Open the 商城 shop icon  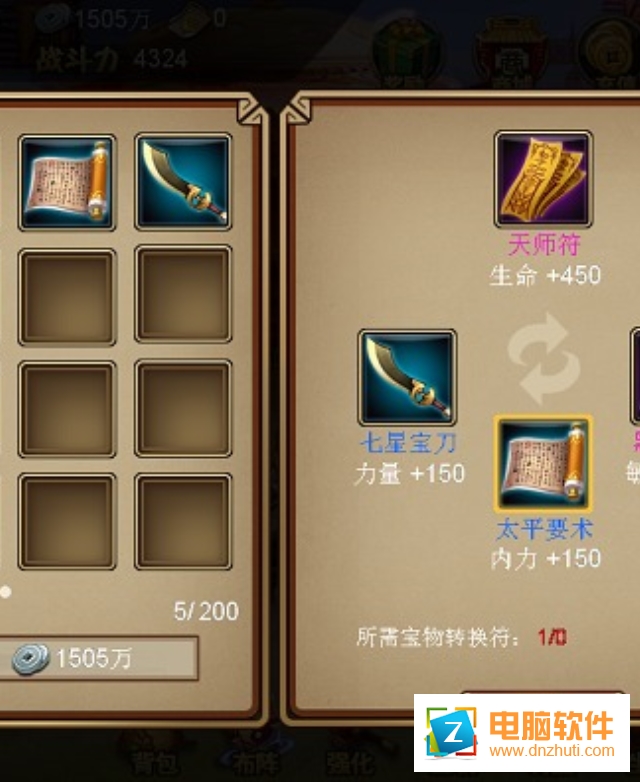tap(513, 52)
